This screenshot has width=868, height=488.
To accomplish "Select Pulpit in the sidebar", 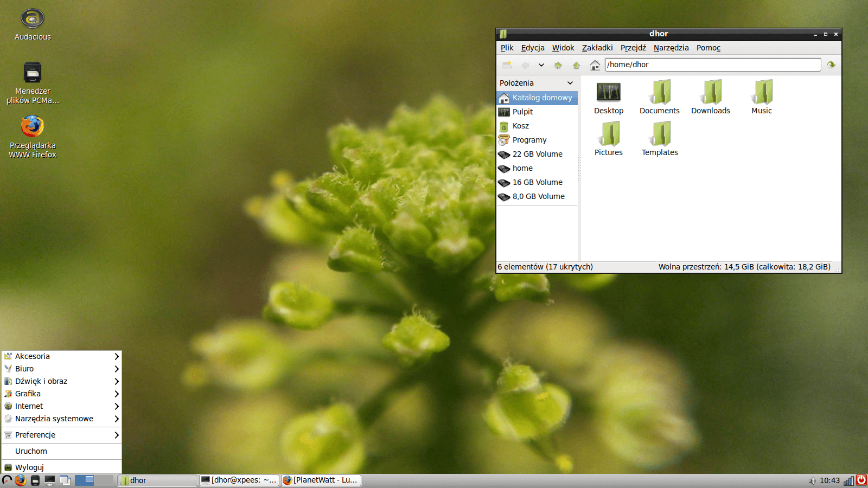I will (x=537, y=112).
